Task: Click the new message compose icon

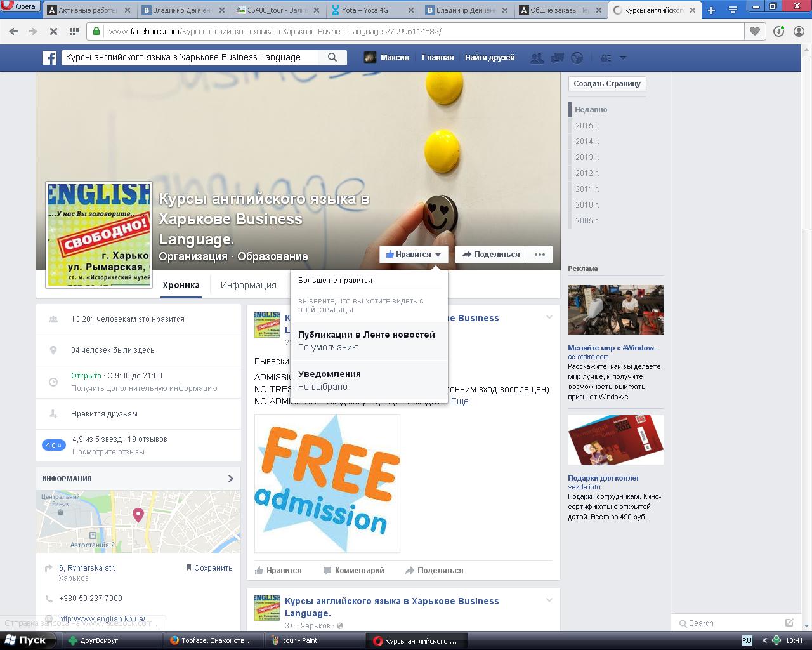Action: 789,623
